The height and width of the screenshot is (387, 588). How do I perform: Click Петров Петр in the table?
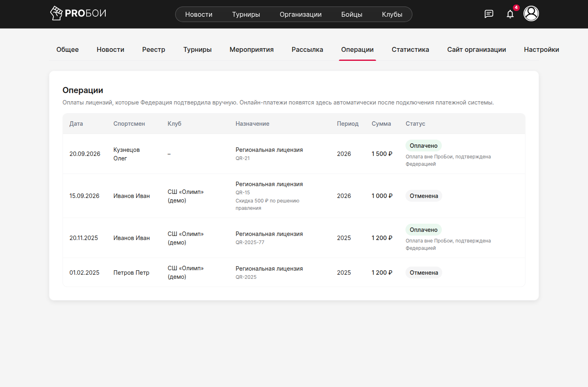[x=131, y=273]
